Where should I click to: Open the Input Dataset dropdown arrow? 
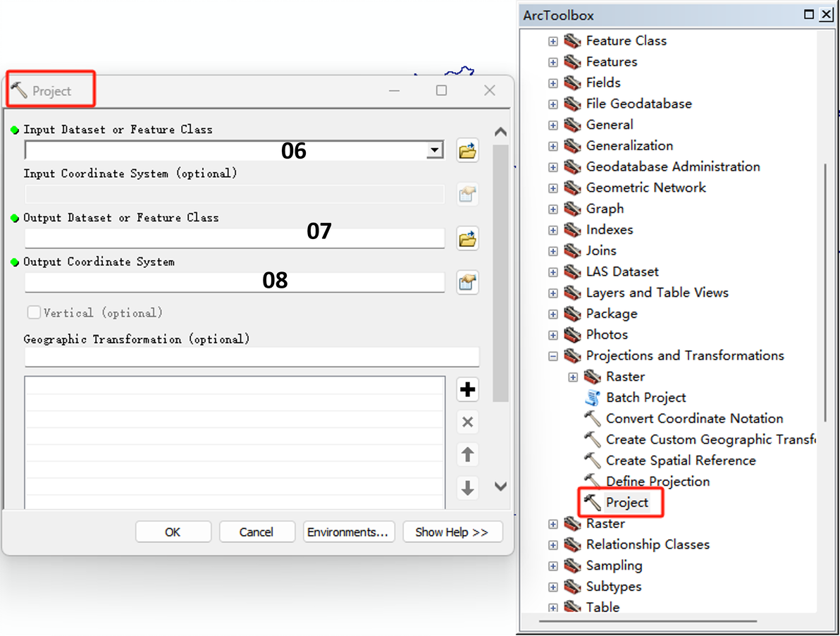436,151
